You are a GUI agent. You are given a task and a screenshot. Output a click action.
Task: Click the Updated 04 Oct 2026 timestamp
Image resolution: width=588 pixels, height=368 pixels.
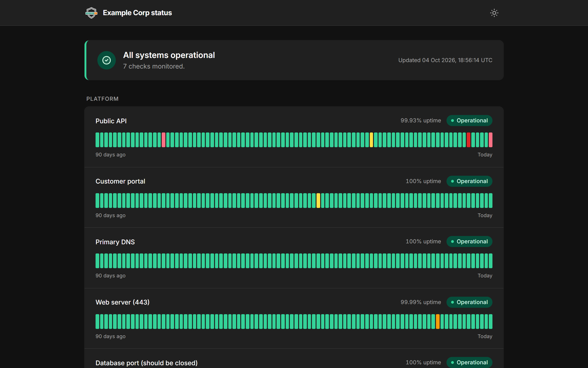point(445,60)
